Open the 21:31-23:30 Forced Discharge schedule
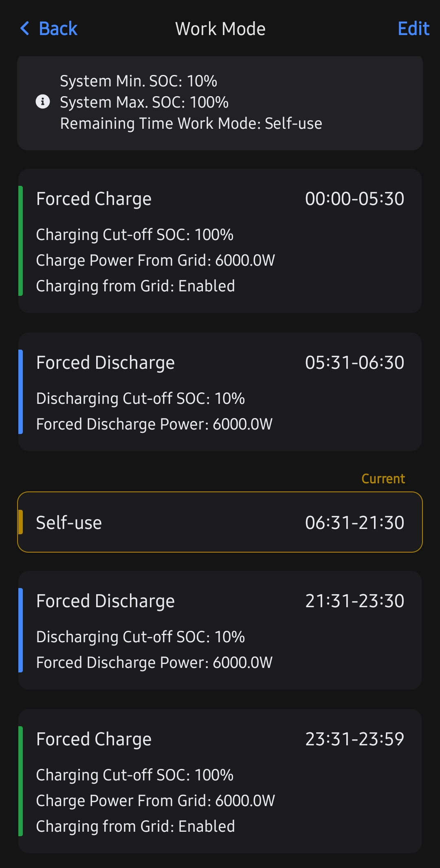 point(220,630)
